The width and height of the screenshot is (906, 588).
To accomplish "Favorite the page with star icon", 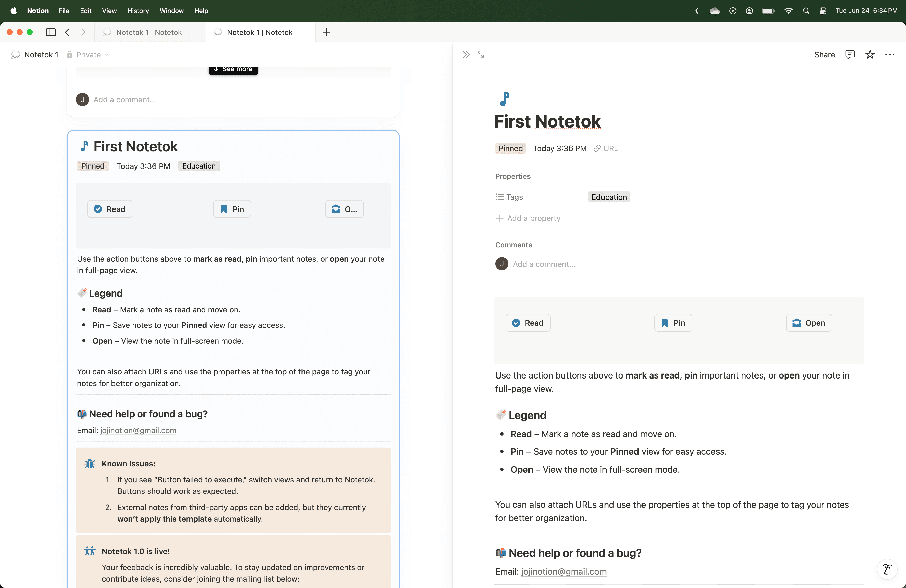I will pos(870,54).
